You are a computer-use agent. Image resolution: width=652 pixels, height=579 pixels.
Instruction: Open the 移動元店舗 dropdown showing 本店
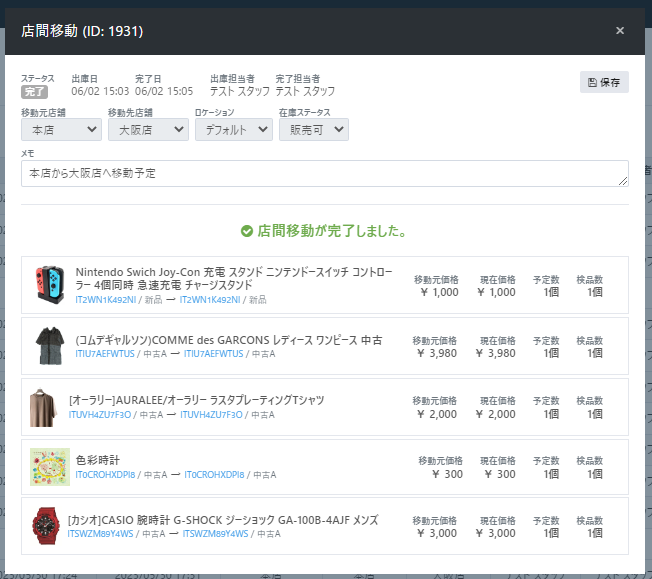[x=62, y=130]
